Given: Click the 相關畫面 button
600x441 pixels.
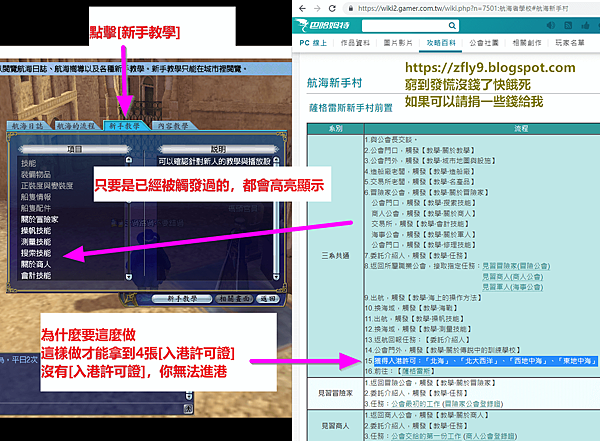Looking at the screenshot, I should pyautogui.click(x=234, y=299).
